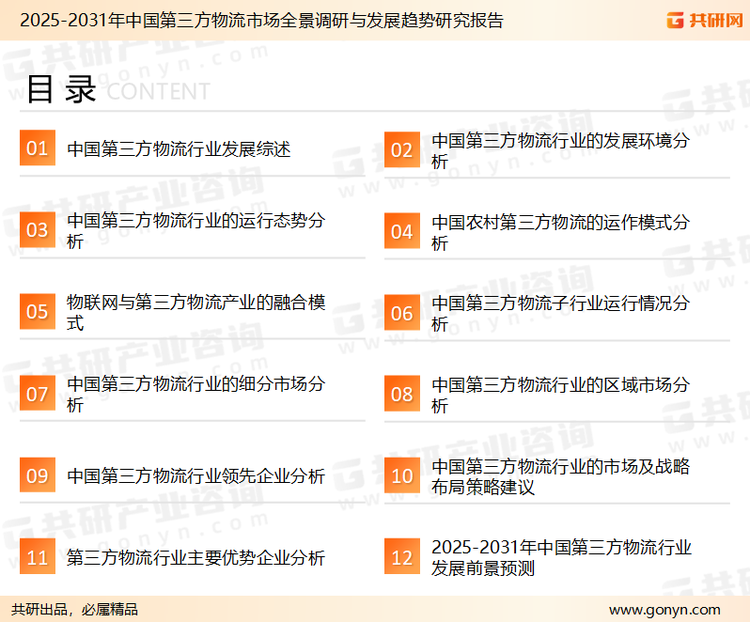The image size is (750, 622).
Task: Open chapter 中国第三方物流行业的细分市场分析
Action: click(196, 394)
